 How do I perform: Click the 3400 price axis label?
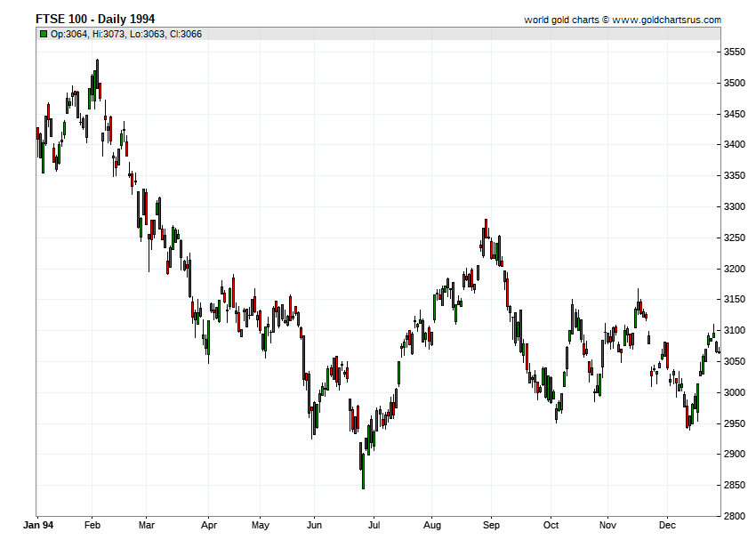(x=735, y=145)
